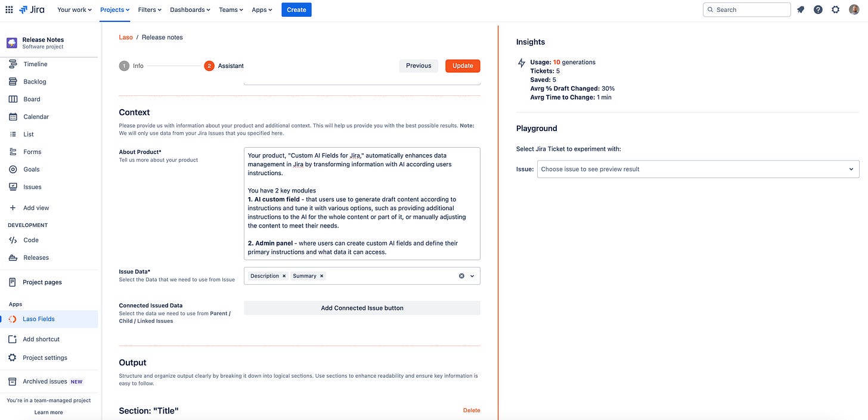Click the Project settings gear icon
868x420 pixels.
pos(13,358)
